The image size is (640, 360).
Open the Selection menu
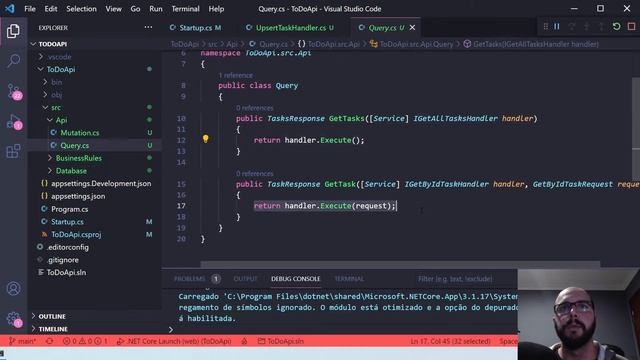tap(81, 9)
